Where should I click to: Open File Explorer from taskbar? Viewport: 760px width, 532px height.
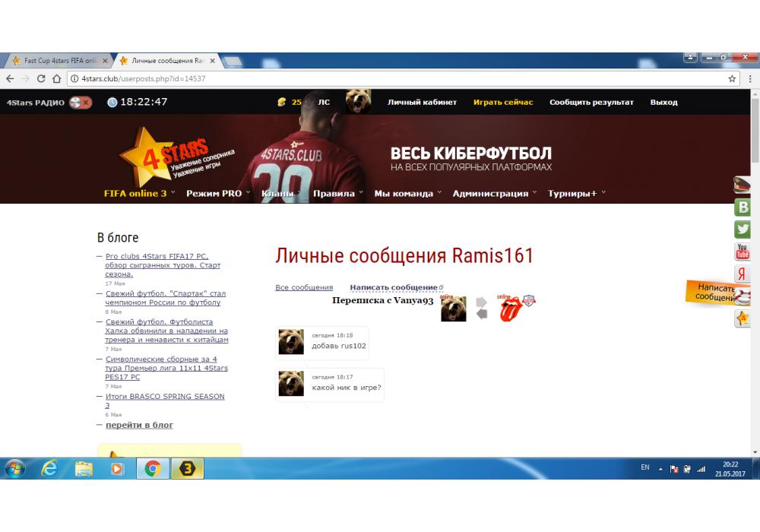click(x=84, y=468)
